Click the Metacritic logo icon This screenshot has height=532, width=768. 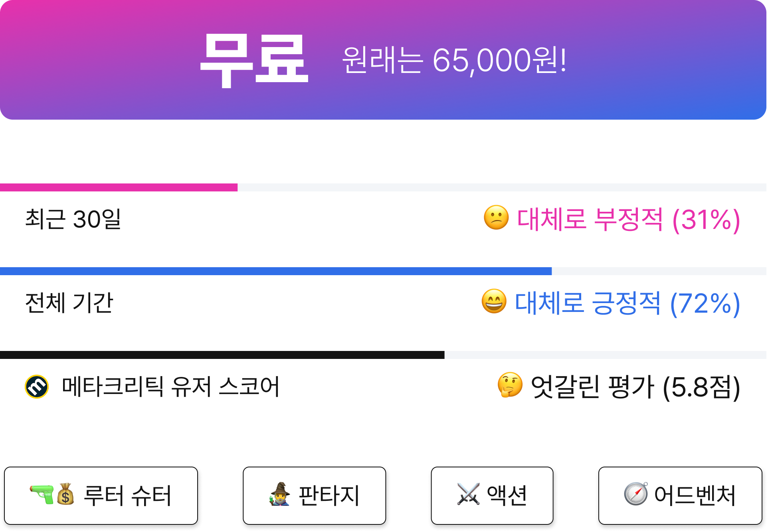tap(37, 387)
